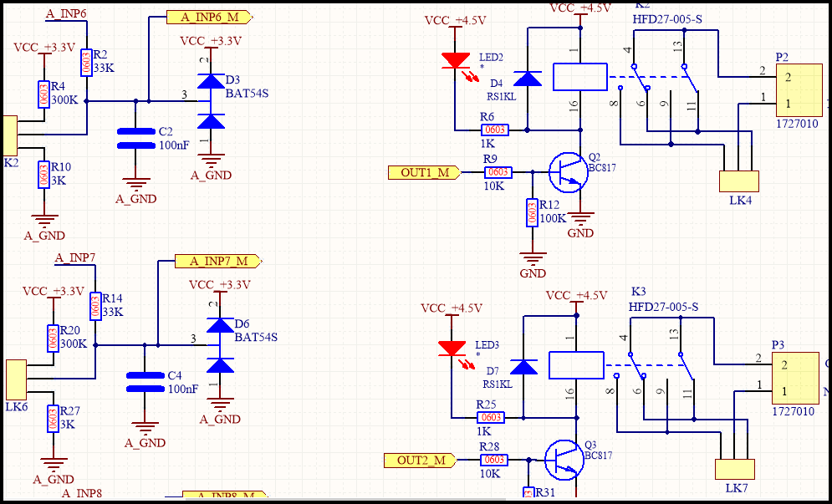
Task: Click the R25 1K resistor
Action: [x=491, y=417]
